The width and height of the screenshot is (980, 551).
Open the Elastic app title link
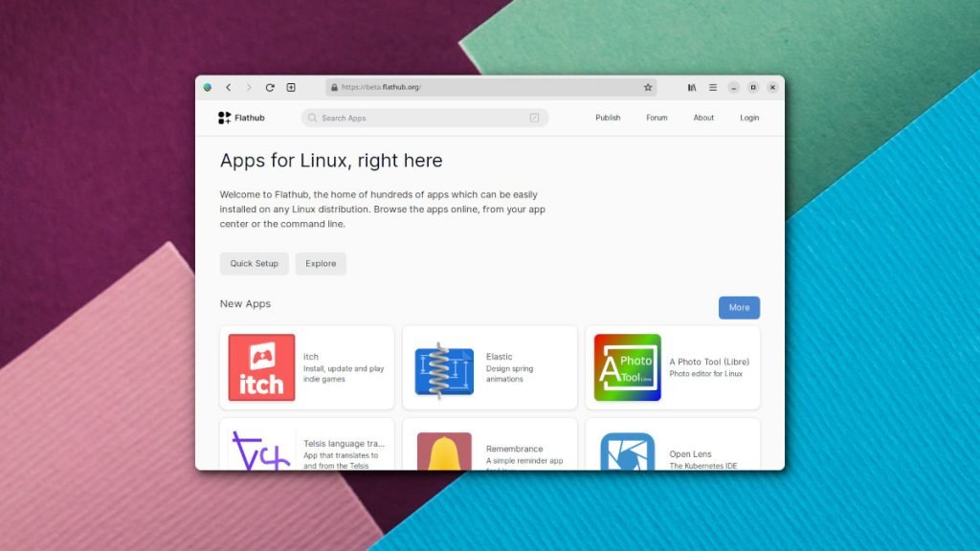point(500,357)
